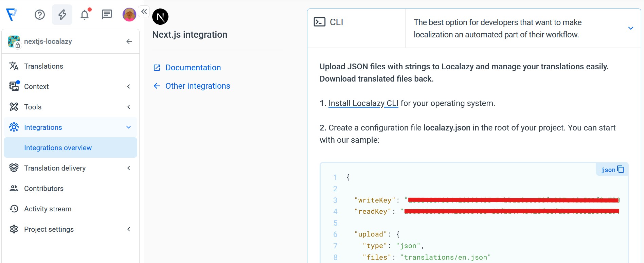Collapse the Integrations submenu chevron
644x263 pixels.
pos(129,127)
